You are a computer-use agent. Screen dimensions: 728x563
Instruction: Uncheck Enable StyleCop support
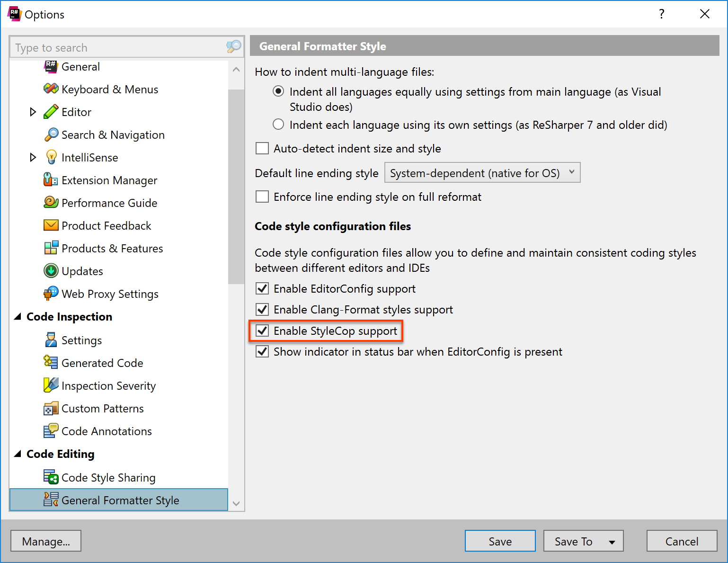pyautogui.click(x=262, y=331)
